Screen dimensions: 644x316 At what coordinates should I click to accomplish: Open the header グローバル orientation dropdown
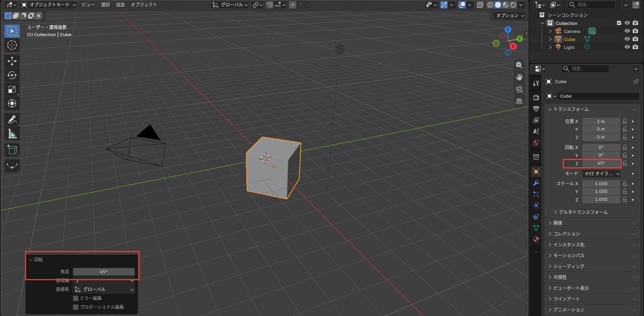tap(230, 5)
